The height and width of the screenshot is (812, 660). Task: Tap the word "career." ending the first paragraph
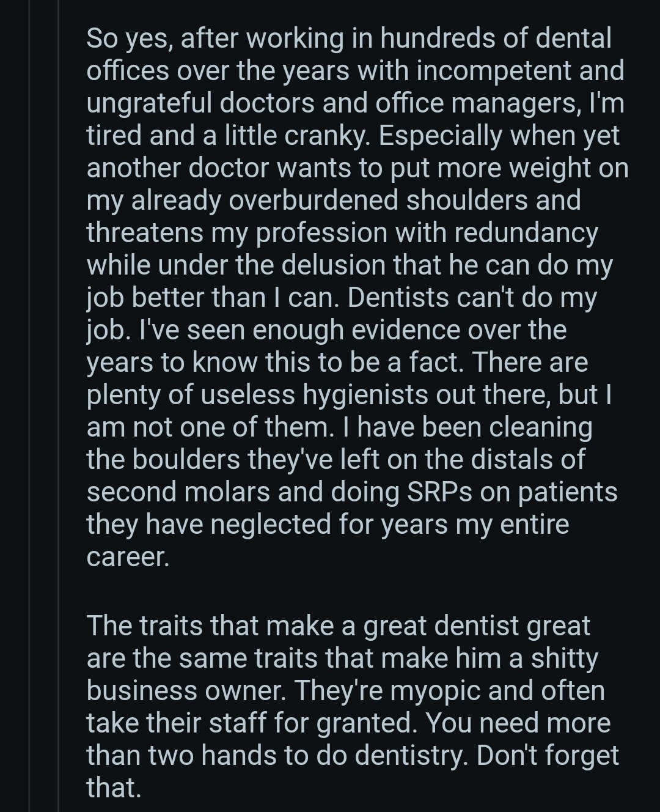click(127, 557)
